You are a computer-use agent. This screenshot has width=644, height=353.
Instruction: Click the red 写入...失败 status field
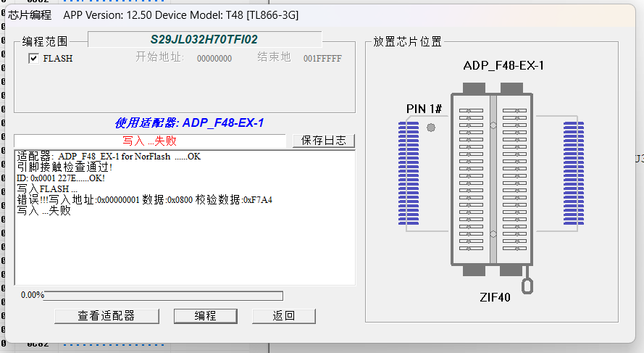coord(150,141)
